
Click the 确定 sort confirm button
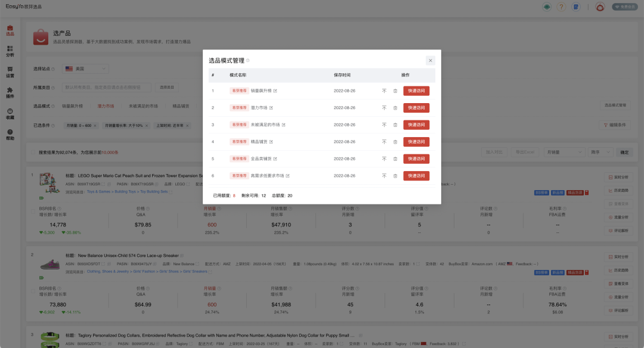coord(624,153)
